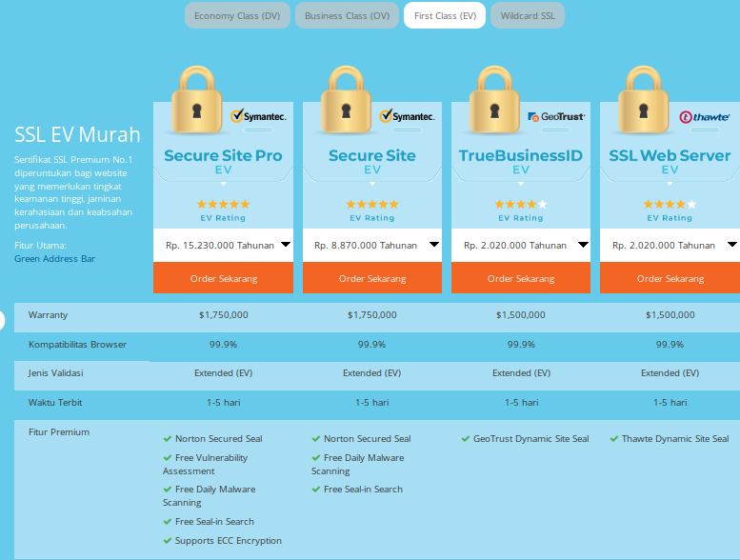Click the SSL Web Server EV title
The width and height of the screenshot is (740, 560).
coord(670,161)
